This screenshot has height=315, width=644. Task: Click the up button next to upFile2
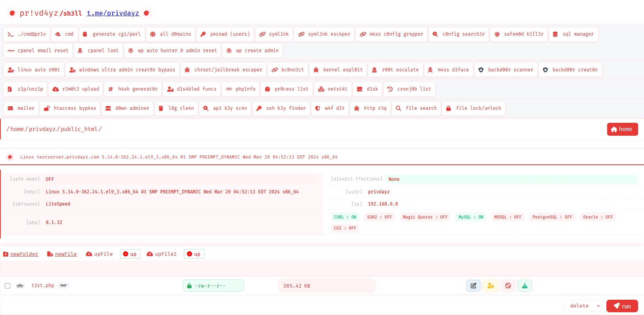[194, 254]
